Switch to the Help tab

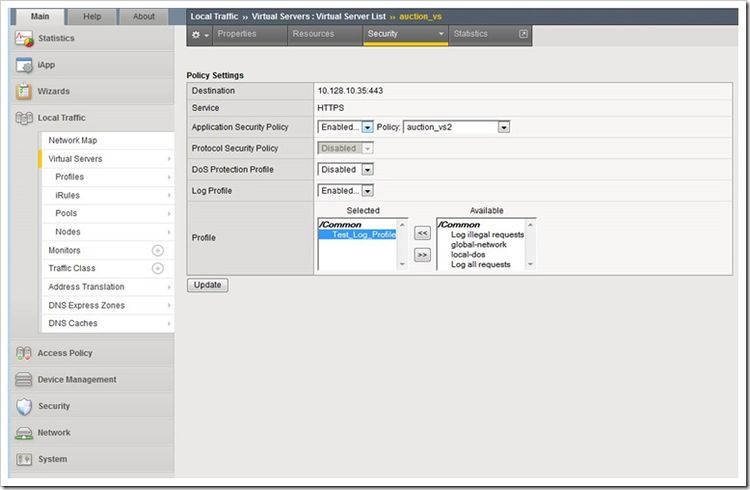(x=92, y=16)
